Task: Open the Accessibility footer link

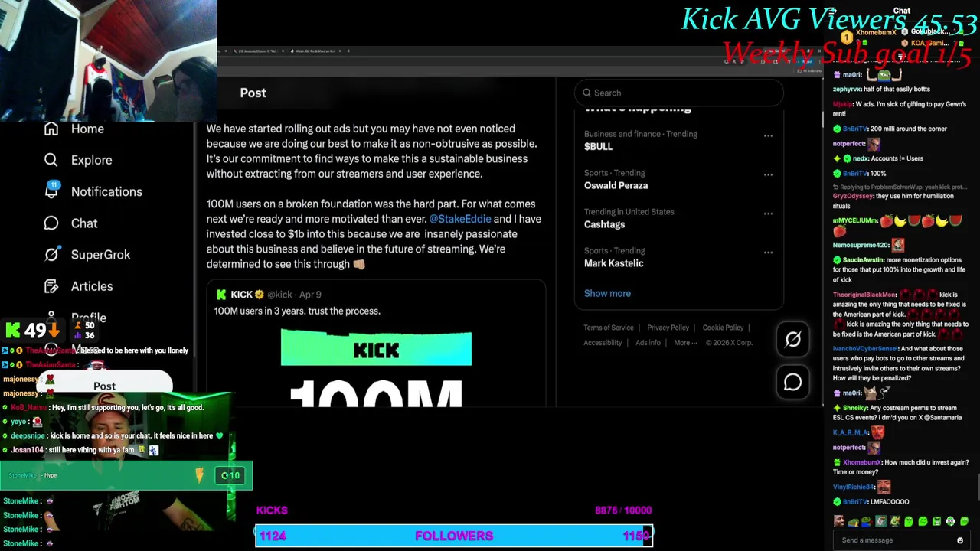Action: [603, 343]
